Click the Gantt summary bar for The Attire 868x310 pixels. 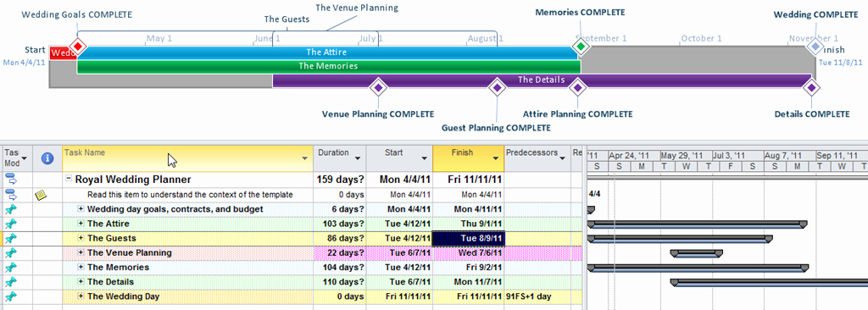pyautogui.click(x=698, y=224)
